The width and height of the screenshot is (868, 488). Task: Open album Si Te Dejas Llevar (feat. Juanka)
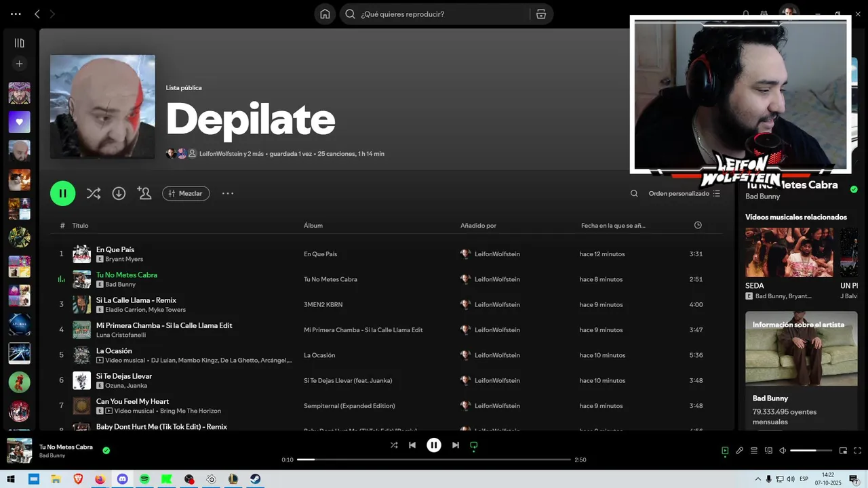348,380
